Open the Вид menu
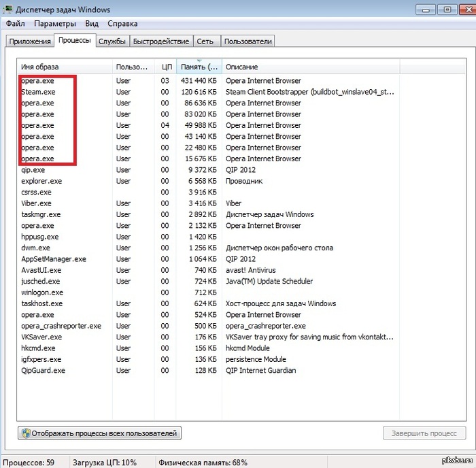The image size is (476, 468). point(92,24)
